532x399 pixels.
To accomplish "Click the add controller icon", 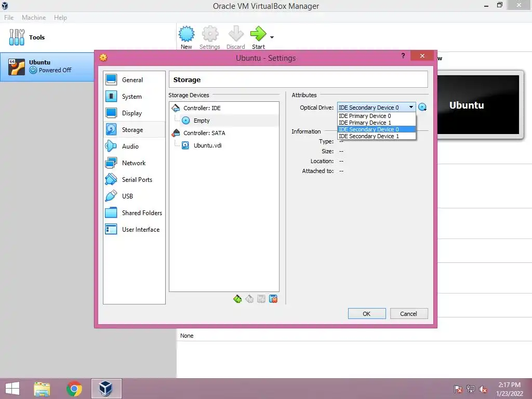I will [237, 299].
